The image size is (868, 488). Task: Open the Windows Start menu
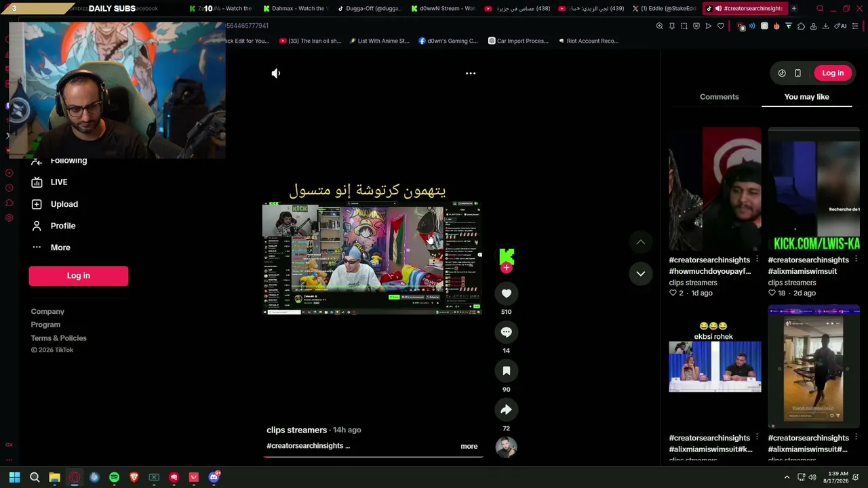point(14,477)
